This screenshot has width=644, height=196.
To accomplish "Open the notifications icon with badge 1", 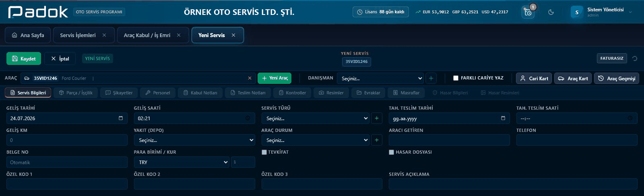I will pos(528,12).
